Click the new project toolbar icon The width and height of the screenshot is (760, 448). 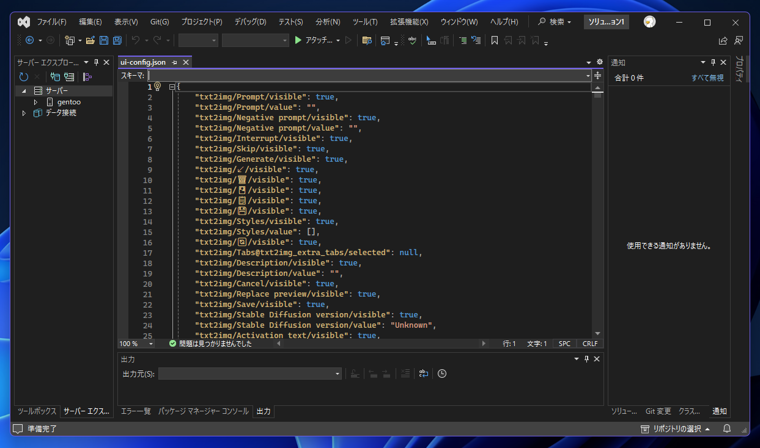point(70,41)
